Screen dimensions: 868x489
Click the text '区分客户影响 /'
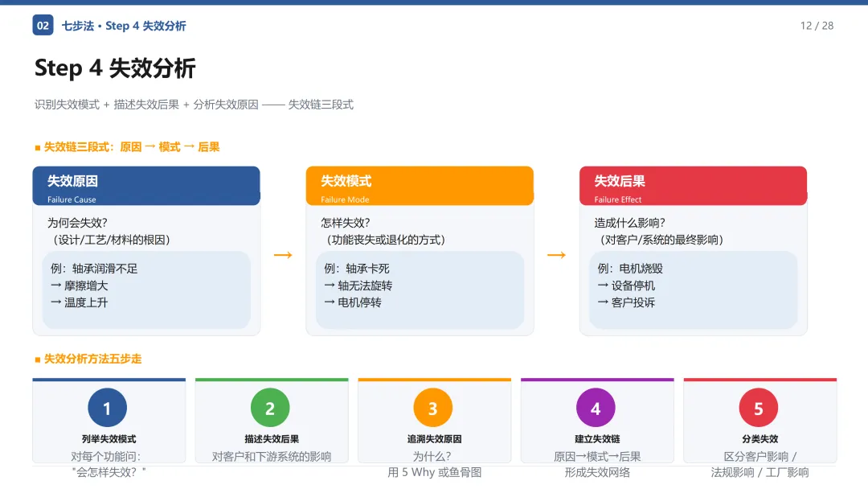coord(760,457)
